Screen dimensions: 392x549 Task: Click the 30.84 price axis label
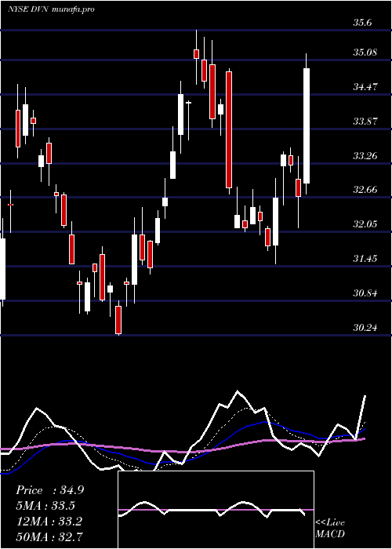click(365, 293)
